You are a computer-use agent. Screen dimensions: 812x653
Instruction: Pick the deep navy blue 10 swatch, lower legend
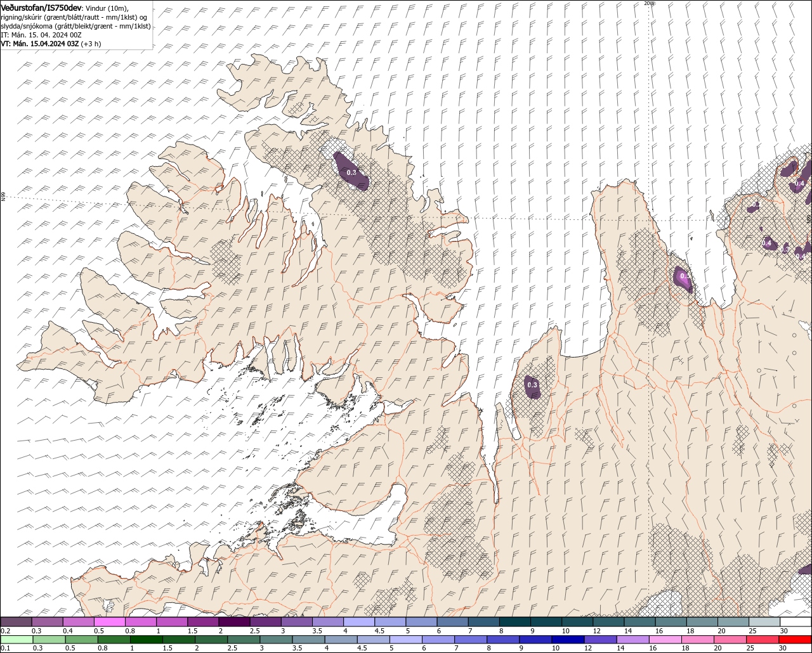(568, 639)
